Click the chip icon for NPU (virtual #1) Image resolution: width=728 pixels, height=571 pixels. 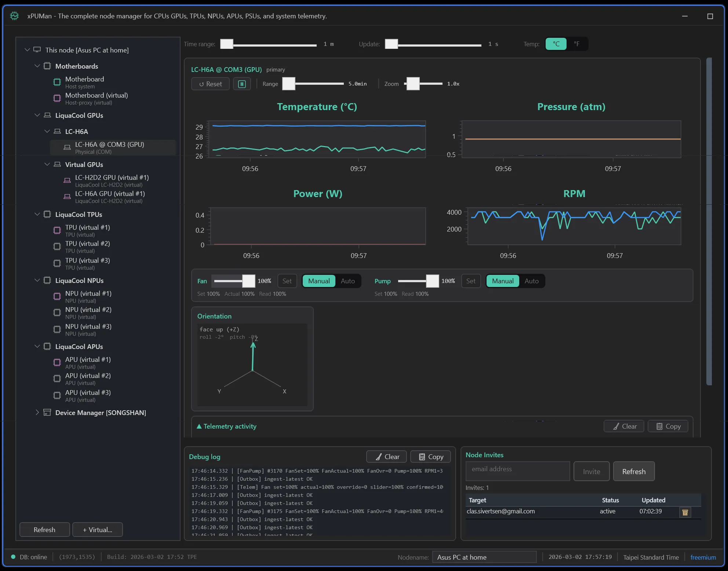point(57,296)
